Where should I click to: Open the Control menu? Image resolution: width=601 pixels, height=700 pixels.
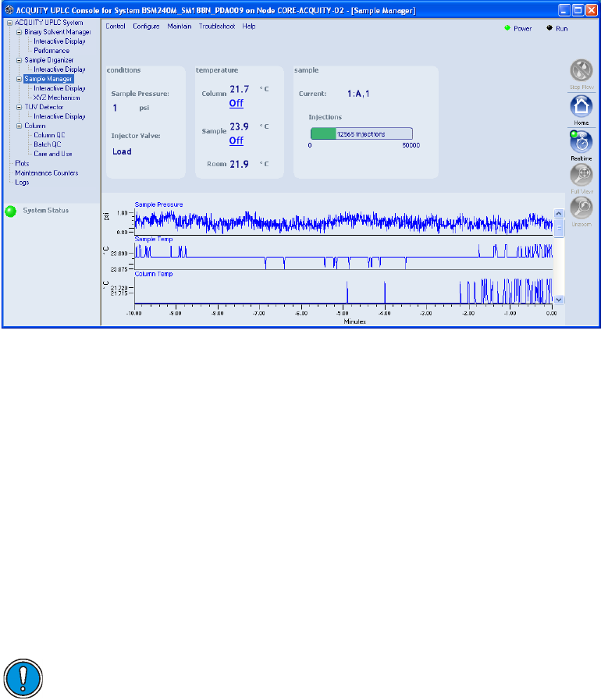pos(116,27)
